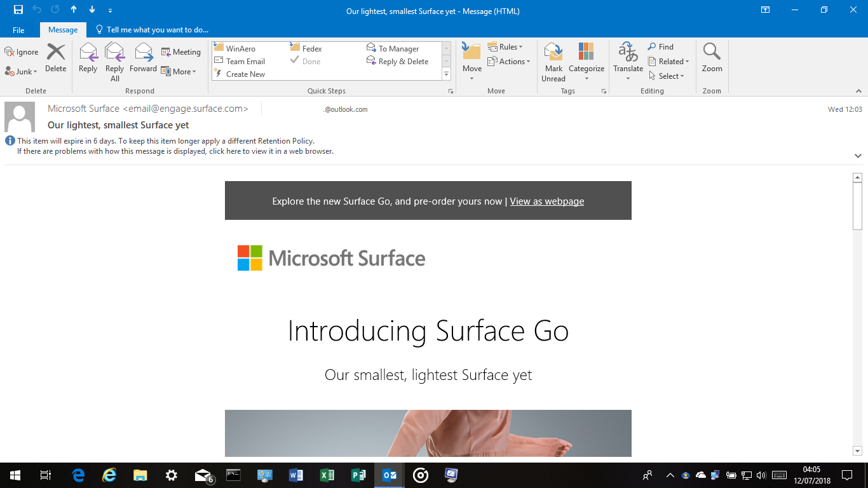Click the Save icon in Quick Access Toolbar
This screenshot has height=488, width=868.
point(18,10)
